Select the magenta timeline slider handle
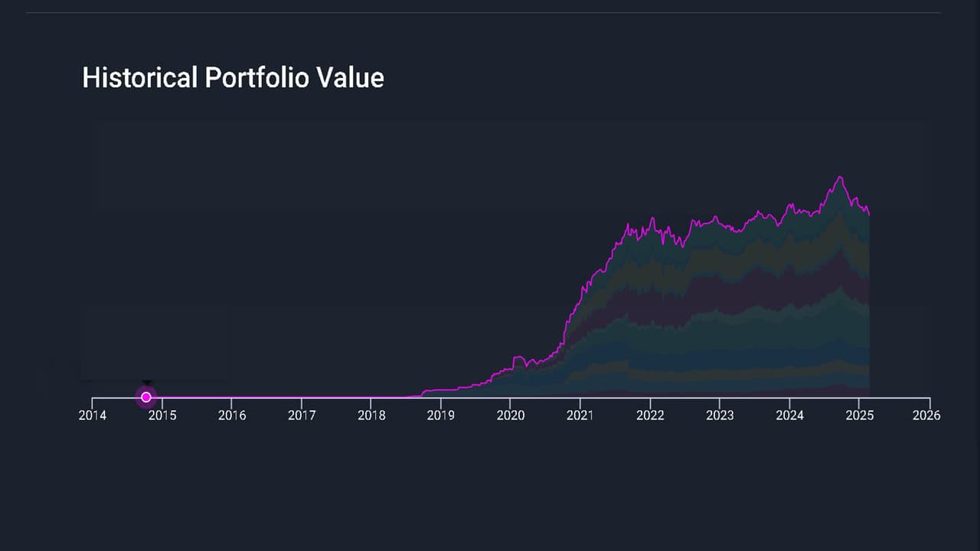 (145, 396)
